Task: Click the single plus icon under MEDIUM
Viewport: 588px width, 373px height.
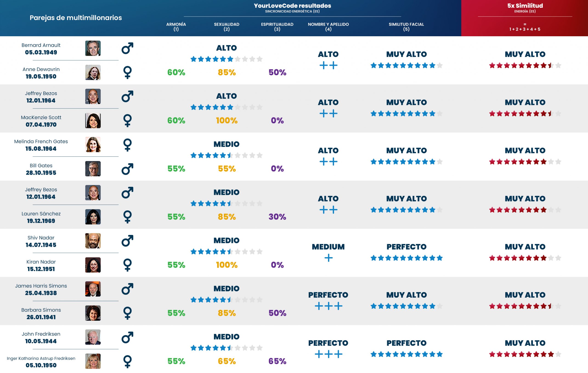Action: pyautogui.click(x=328, y=258)
